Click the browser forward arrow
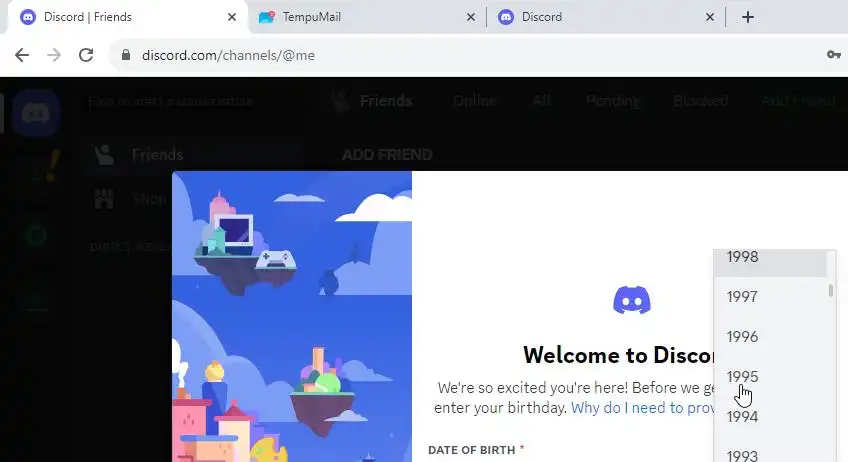 pyautogui.click(x=54, y=55)
